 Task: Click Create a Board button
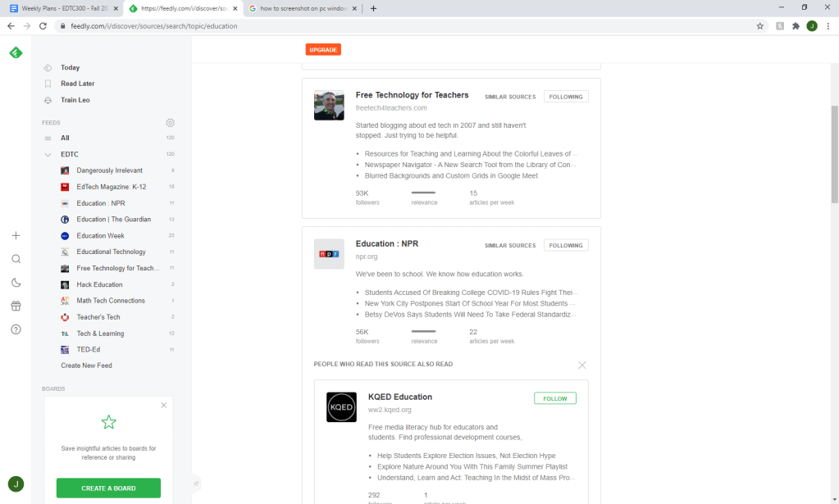108,488
